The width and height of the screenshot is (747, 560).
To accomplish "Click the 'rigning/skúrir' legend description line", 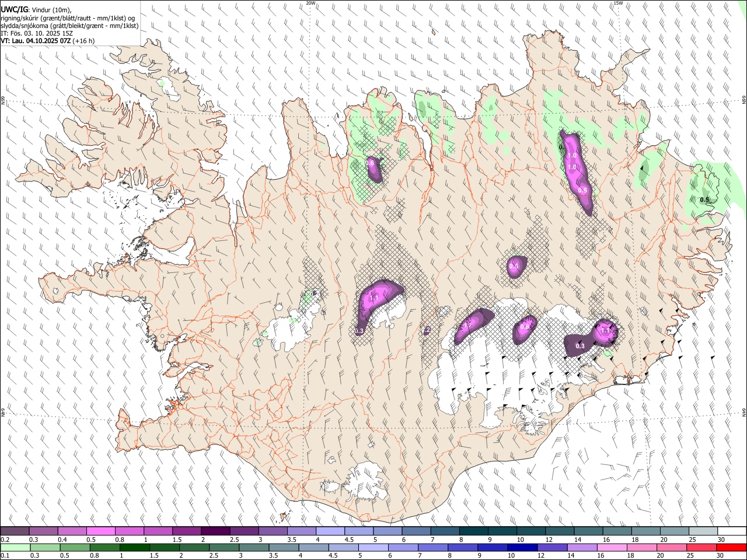I will tap(68, 18).
